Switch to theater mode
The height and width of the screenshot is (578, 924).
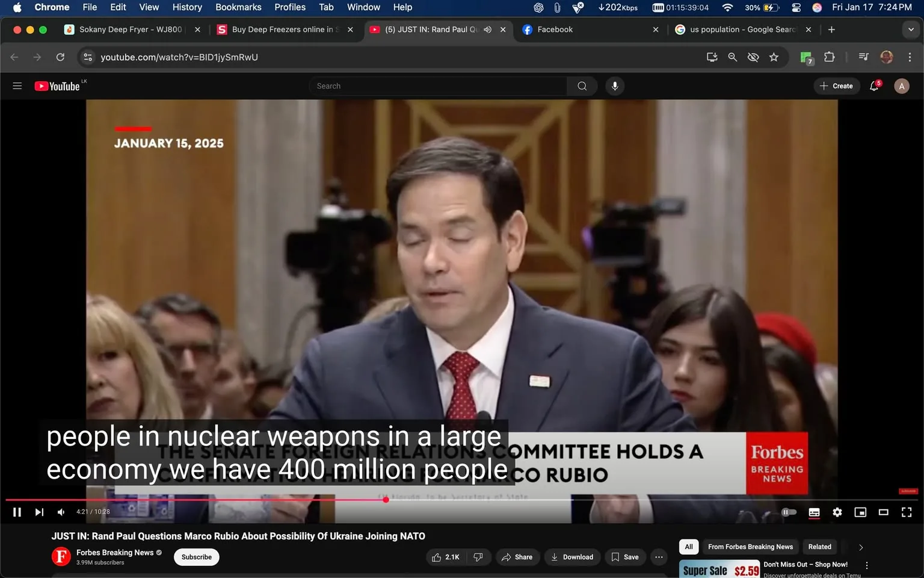pos(883,512)
